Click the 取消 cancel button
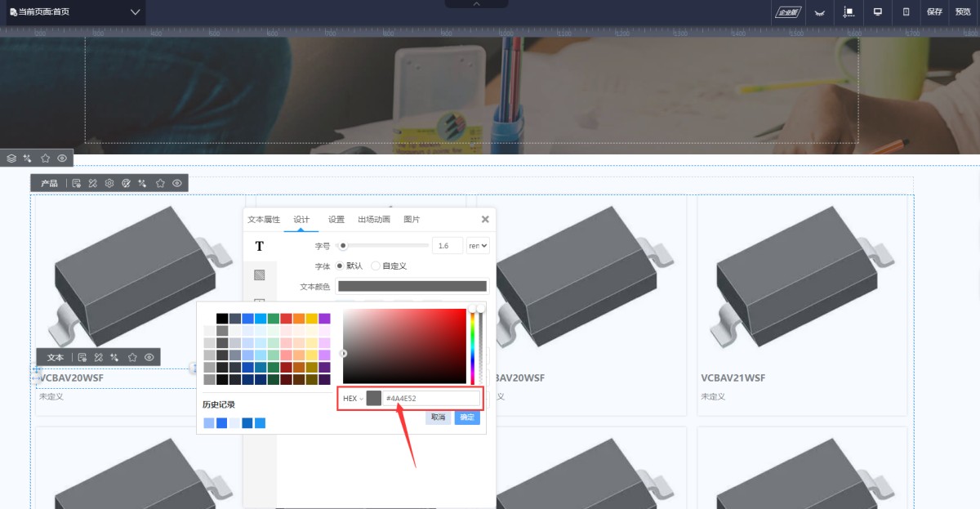980x509 pixels. click(438, 417)
